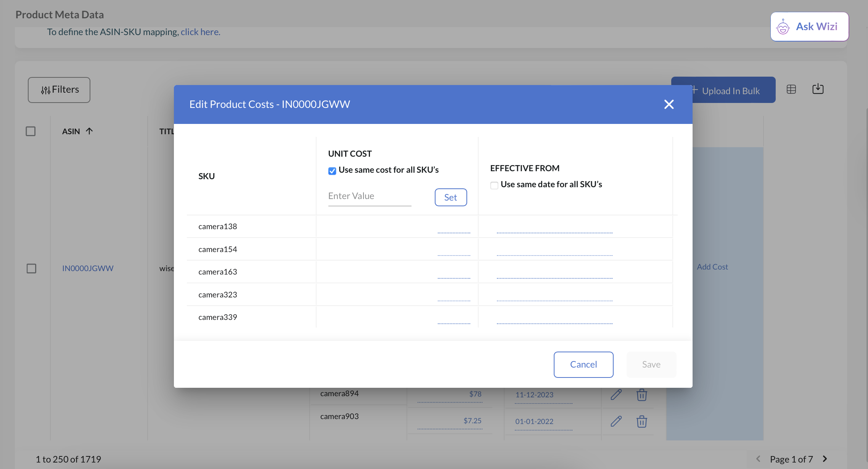Click the column layout grid icon

point(791,89)
